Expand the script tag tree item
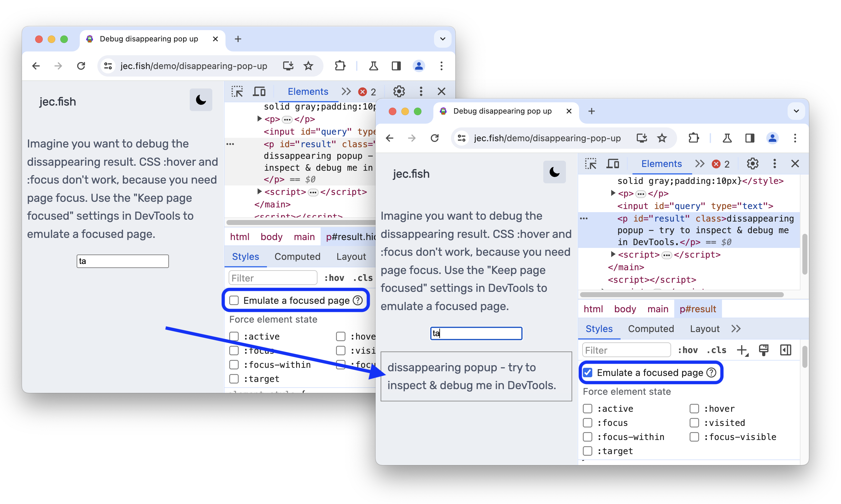 pyautogui.click(x=612, y=254)
